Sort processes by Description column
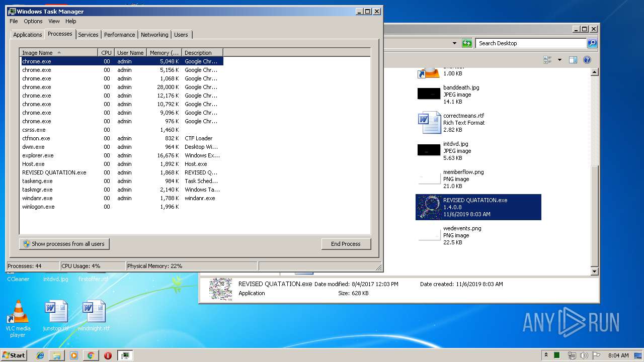 coord(202,52)
